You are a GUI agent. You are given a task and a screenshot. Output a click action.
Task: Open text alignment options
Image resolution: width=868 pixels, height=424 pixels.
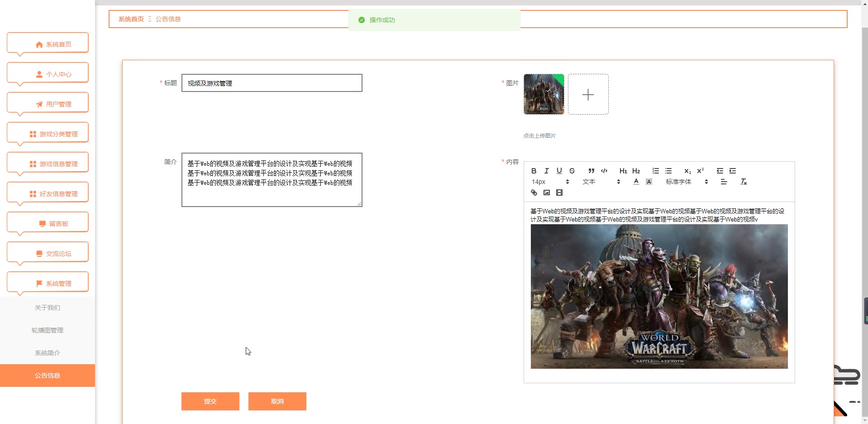click(x=724, y=182)
